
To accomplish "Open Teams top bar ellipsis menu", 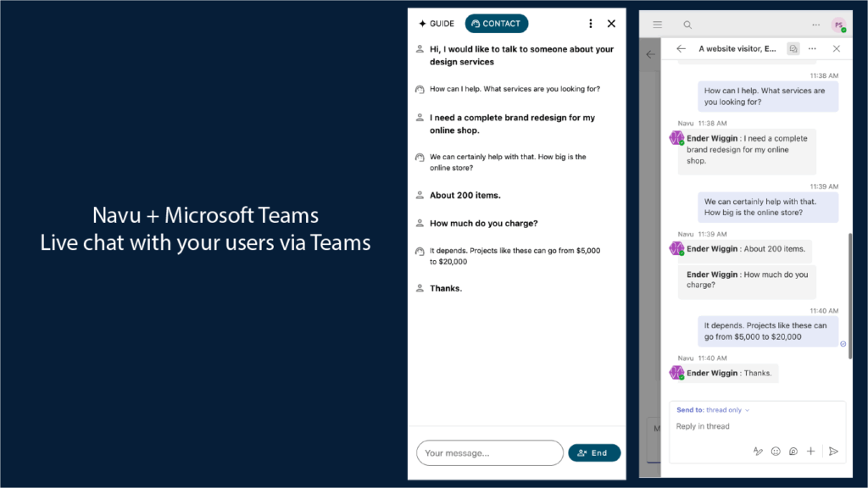I will 815,25.
